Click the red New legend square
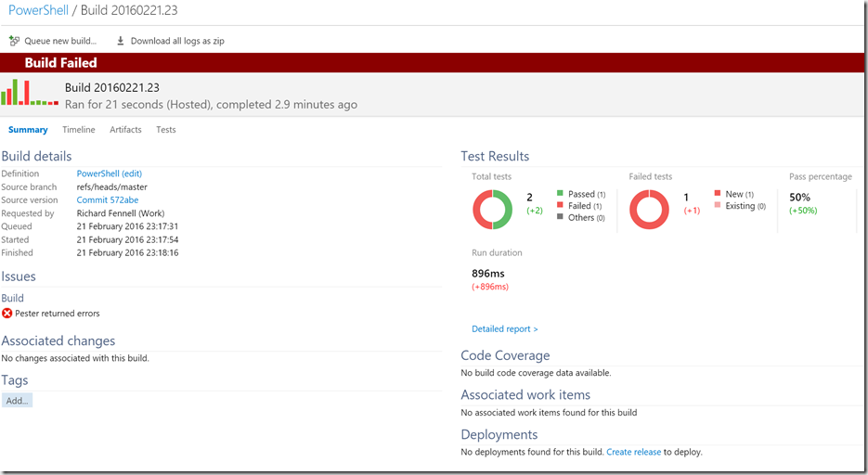This screenshot has width=868, height=475. coord(718,194)
